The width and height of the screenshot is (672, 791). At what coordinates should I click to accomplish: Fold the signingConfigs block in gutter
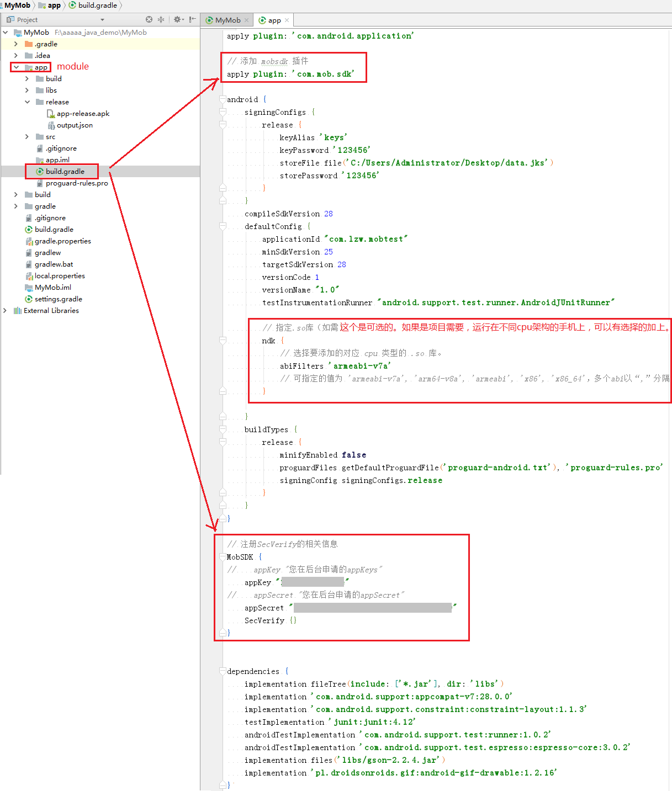point(223,112)
